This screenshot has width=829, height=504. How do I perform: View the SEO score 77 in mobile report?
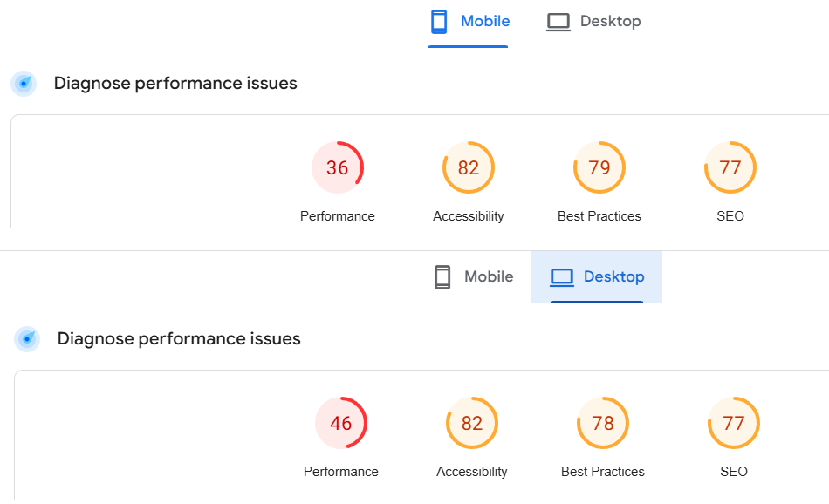730,167
